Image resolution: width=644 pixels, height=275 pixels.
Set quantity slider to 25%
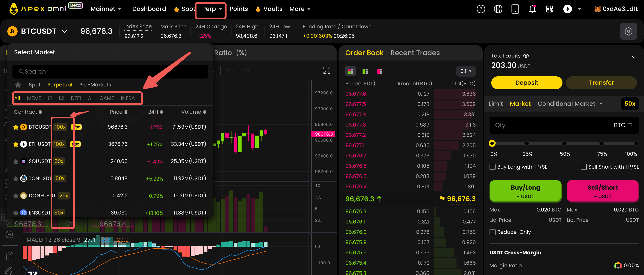(527, 143)
